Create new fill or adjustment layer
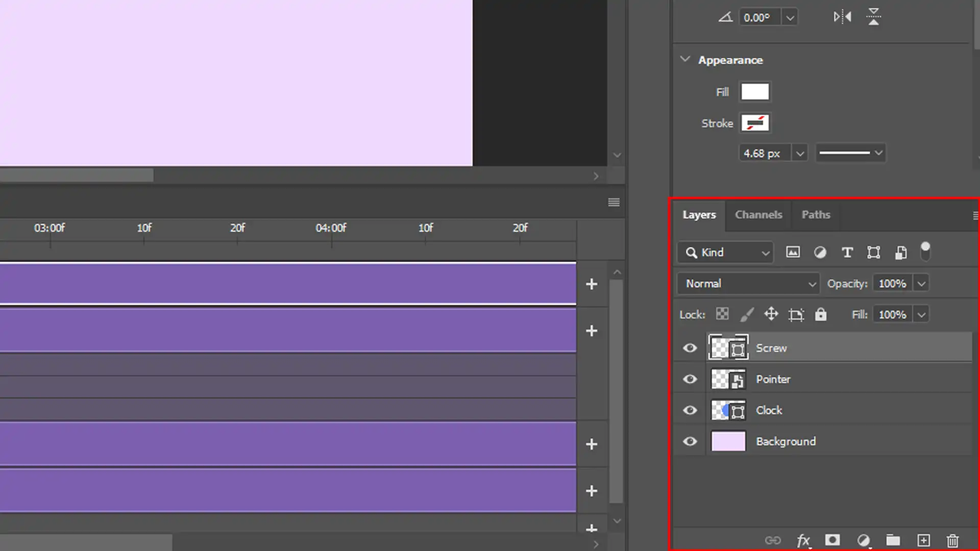 (863, 540)
